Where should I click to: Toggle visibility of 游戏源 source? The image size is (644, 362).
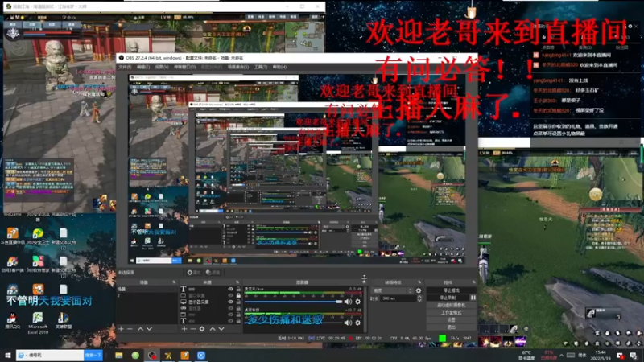coord(230,308)
